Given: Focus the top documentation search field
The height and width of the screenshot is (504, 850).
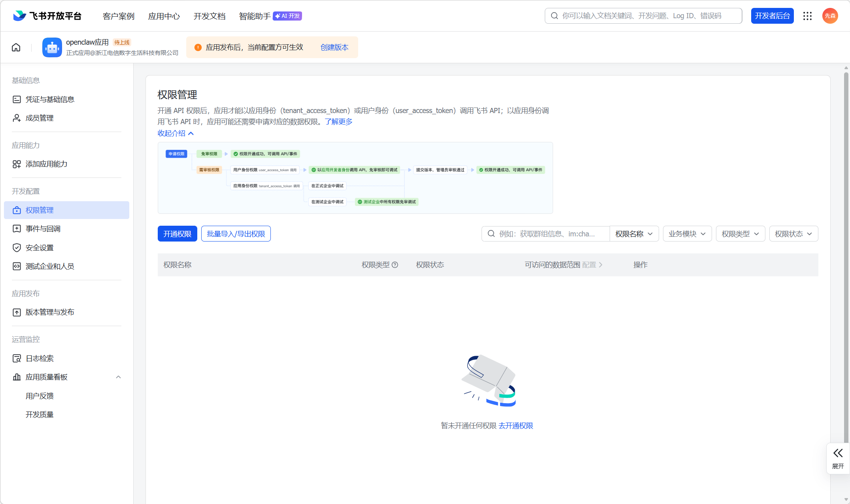Looking at the screenshot, I should pyautogui.click(x=642, y=16).
